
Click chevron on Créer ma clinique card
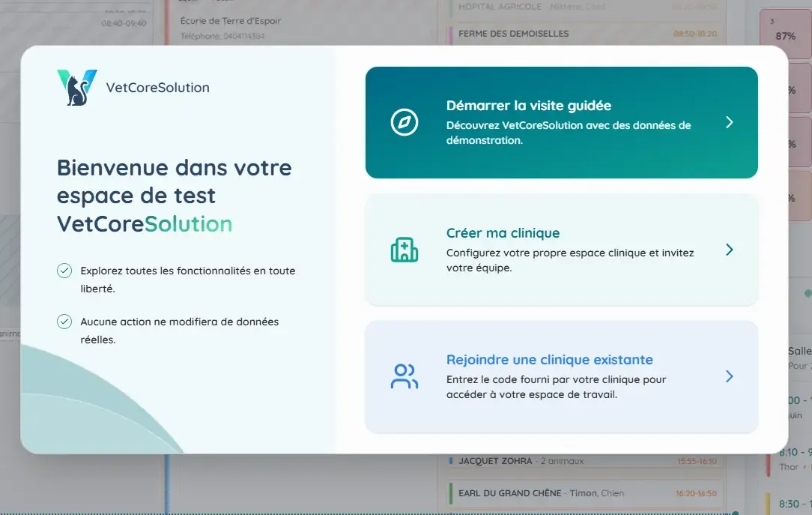click(x=729, y=250)
